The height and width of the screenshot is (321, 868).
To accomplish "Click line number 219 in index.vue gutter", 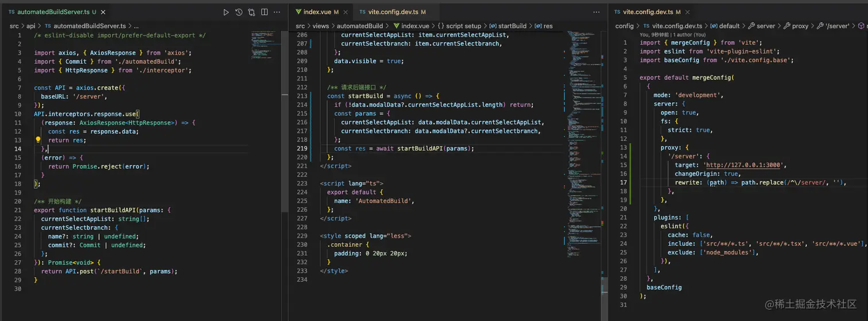I will coord(301,148).
